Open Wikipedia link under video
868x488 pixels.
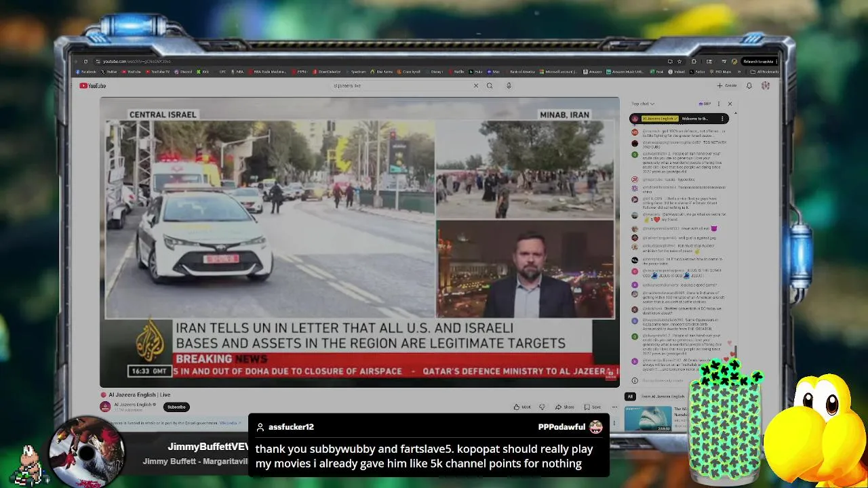click(x=229, y=423)
